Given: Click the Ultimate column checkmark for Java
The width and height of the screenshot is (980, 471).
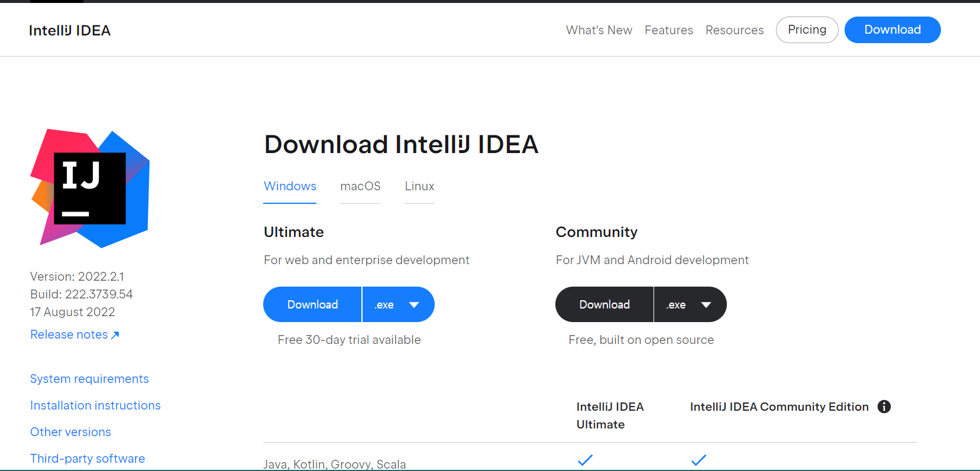Looking at the screenshot, I should coord(585,460).
